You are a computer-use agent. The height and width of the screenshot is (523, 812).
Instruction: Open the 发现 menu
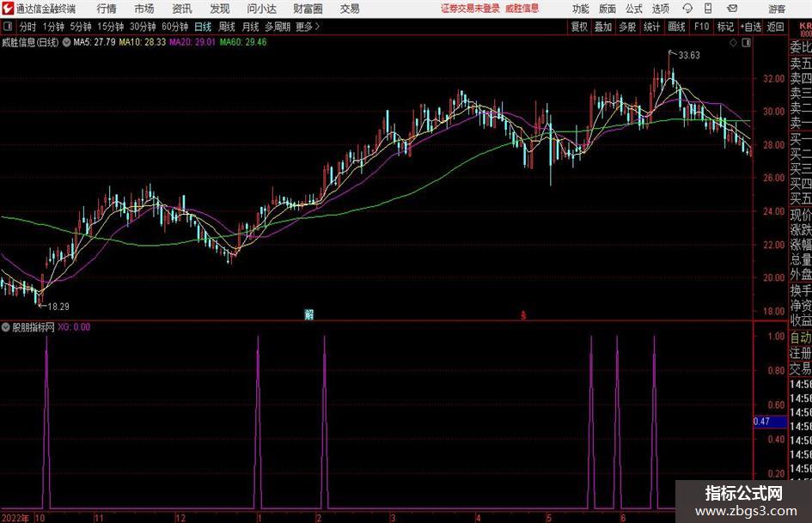(220, 9)
